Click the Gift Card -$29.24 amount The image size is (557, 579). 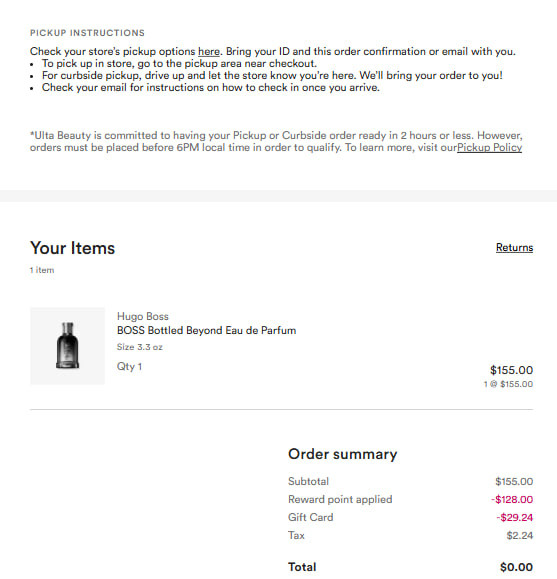click(x=515, y=517)
